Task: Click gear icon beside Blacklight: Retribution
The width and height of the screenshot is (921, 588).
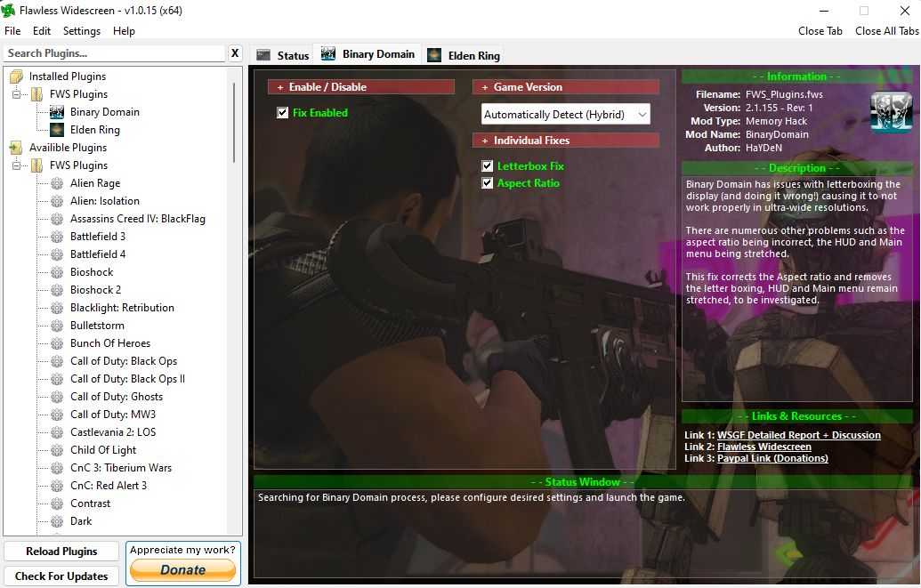Action: (57, 308)
